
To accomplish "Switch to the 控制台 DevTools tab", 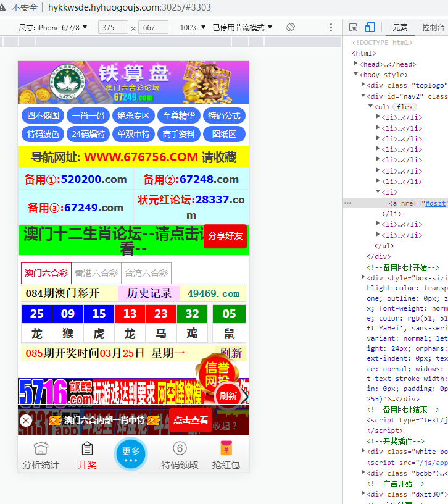I will [x=433, y=28].
